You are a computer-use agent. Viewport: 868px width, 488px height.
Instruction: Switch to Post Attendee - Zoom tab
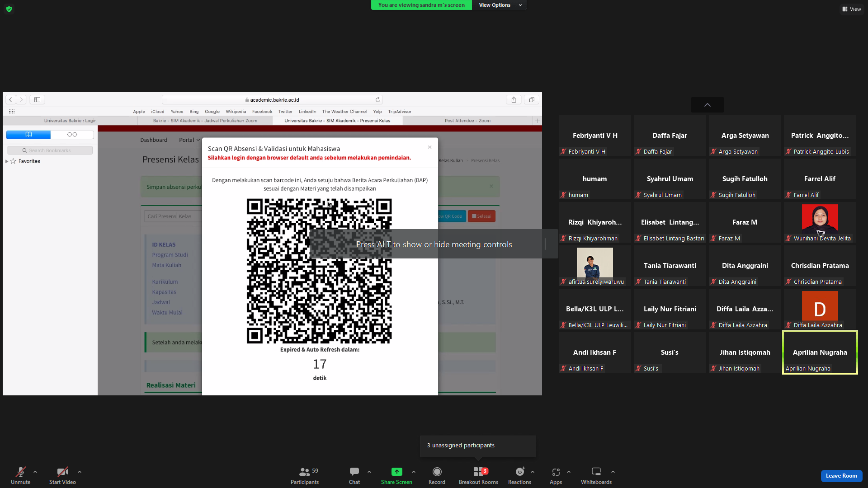[x=467, y=121]
